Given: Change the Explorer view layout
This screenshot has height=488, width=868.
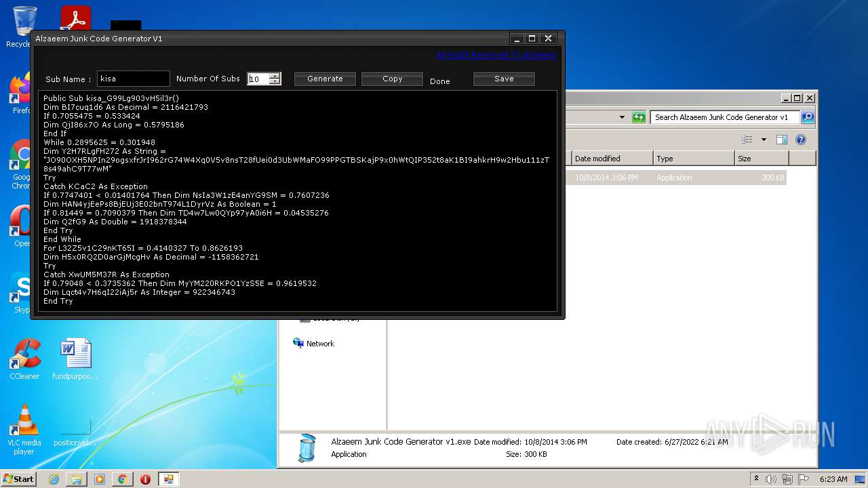Looking at the screenshot, I should [747, 140].
